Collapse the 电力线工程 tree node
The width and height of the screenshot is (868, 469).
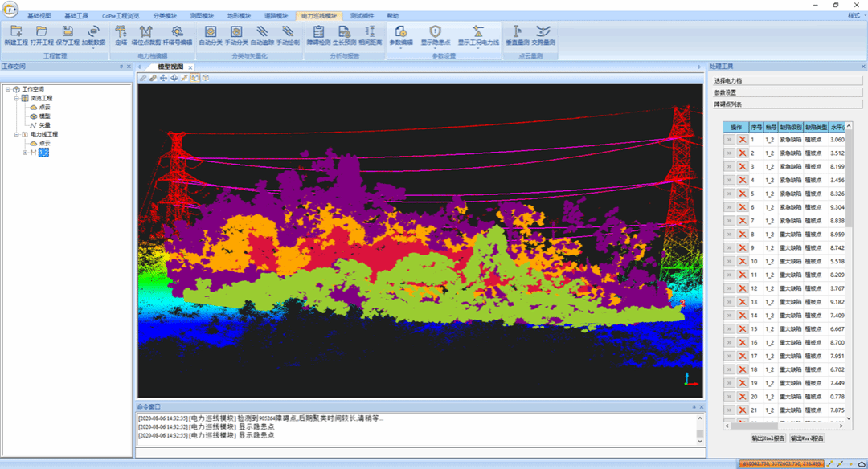tap(17, 134)
